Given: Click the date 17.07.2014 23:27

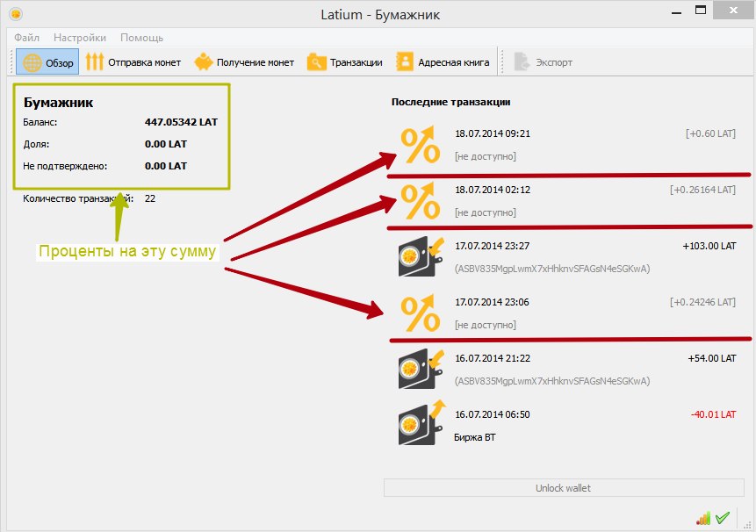Looking at the screenshot, I should 492,246.
